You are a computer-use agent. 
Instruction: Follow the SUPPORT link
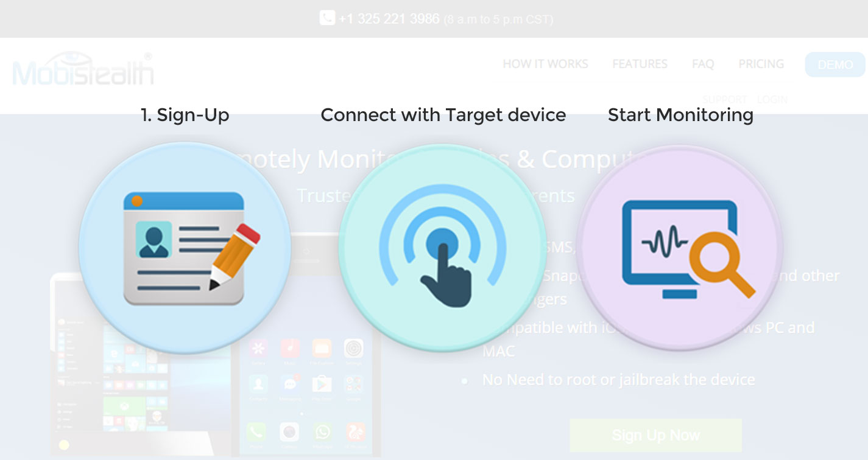724,99
